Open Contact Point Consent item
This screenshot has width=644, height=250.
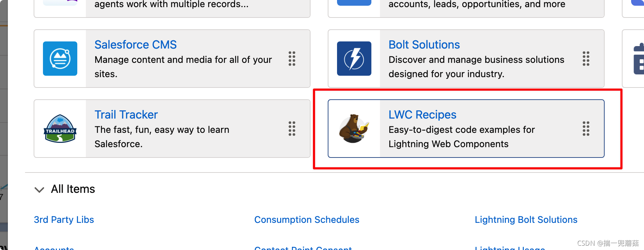(x=302, y=247)
